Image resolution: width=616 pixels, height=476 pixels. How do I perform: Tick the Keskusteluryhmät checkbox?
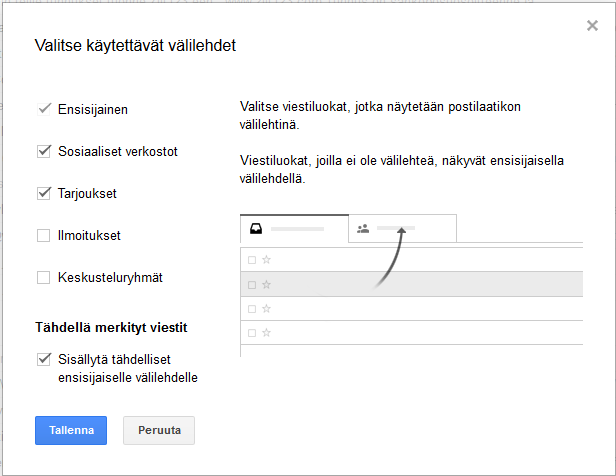(43, 278)
